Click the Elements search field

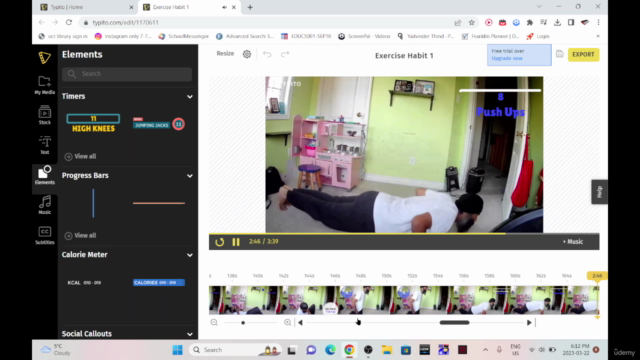[127, 74]
